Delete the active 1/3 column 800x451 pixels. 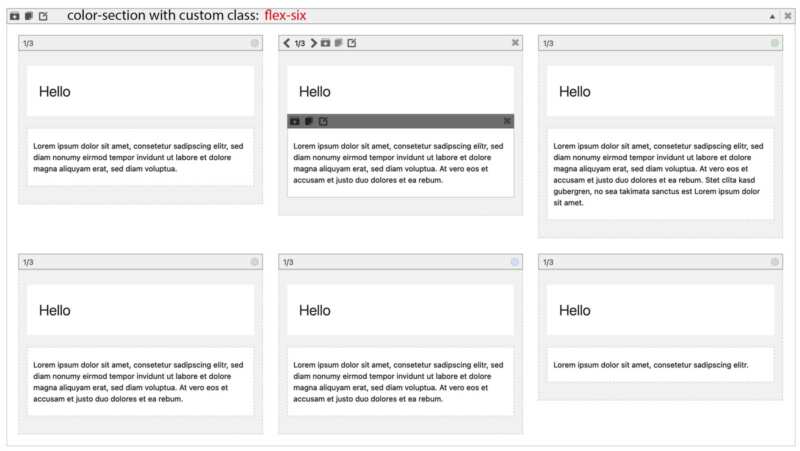[515, 43]
